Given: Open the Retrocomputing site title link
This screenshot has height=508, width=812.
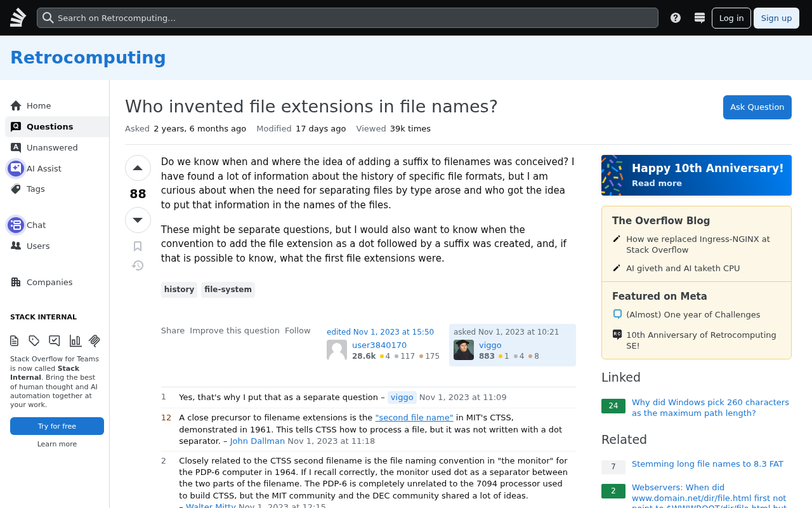Looking at the screenshot, I should point(88,58).
